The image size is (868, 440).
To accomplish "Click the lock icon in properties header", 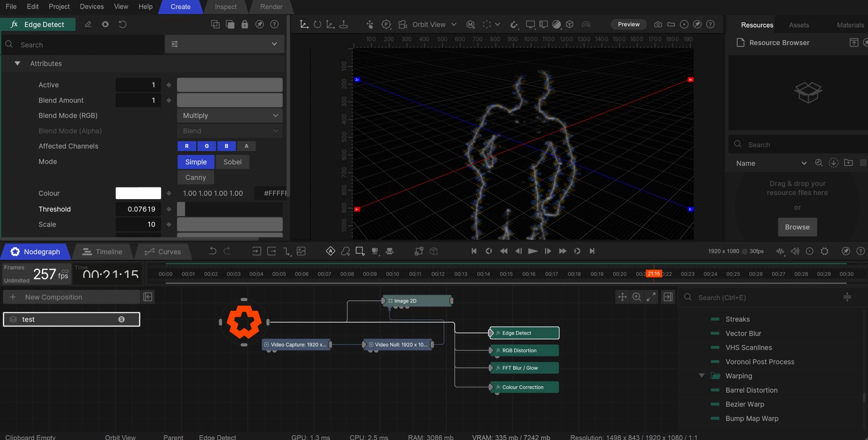I will click(x=245, y=24).
